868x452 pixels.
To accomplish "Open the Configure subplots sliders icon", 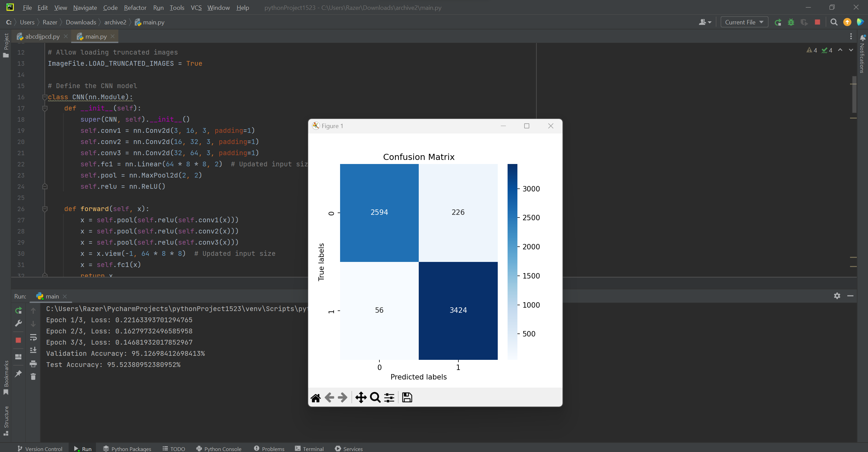I will tap(389, 397).
